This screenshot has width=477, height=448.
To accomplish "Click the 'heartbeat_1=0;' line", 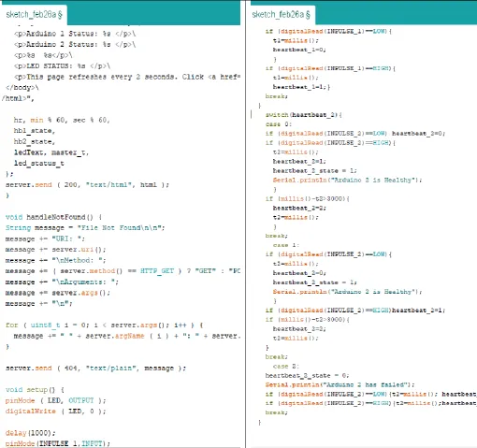I will click(299, 50).
